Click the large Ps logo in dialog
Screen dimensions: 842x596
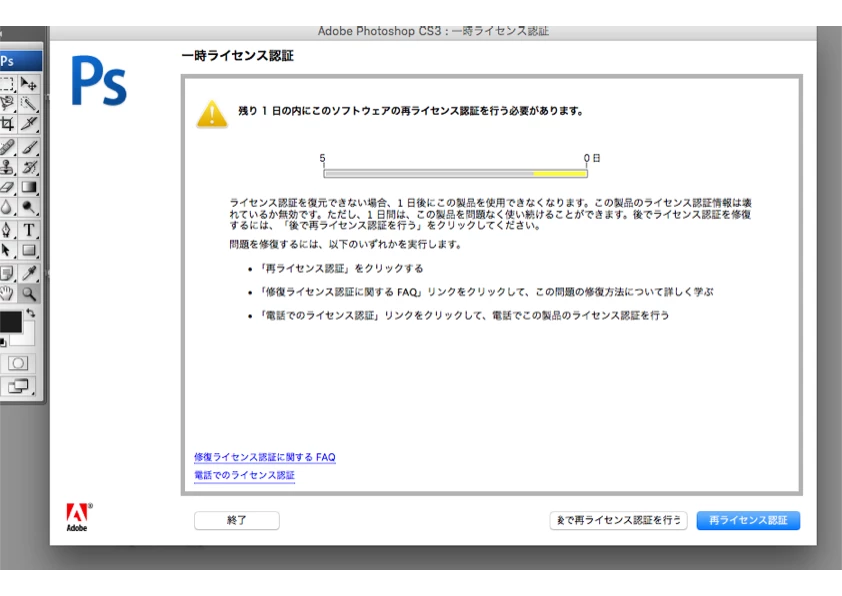tap(99, 81)
